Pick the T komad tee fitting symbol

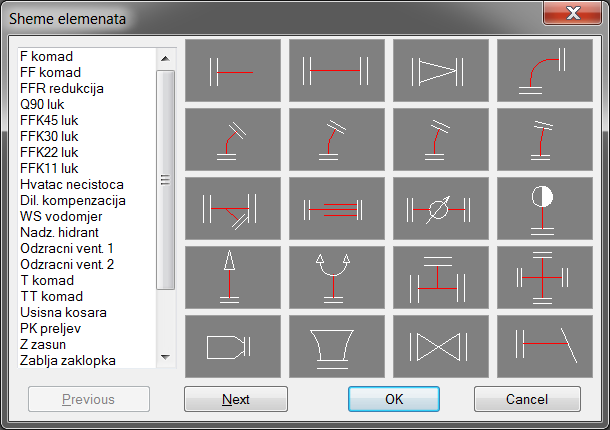click(441, 277)
